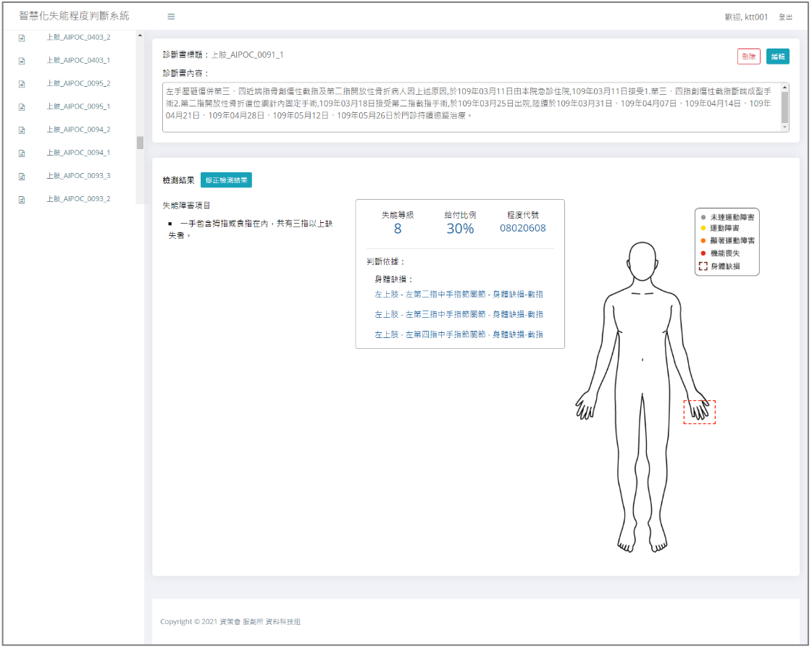Open the 左第三指中手指節關節 basis link
812x650 pixels.
point(459,314)
